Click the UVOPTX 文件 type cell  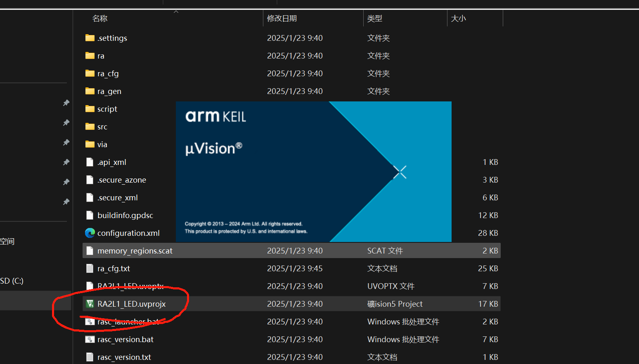[391, 286]
